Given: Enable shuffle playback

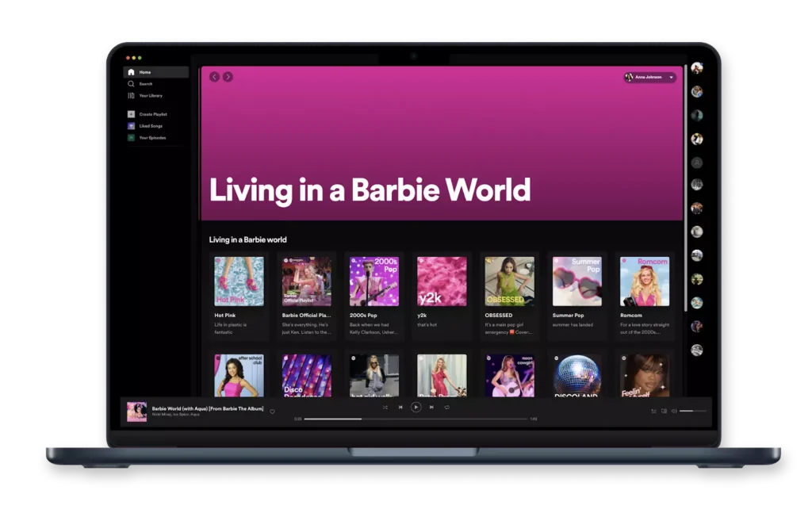Looking at the screenshot, I should tap(385, 407).
